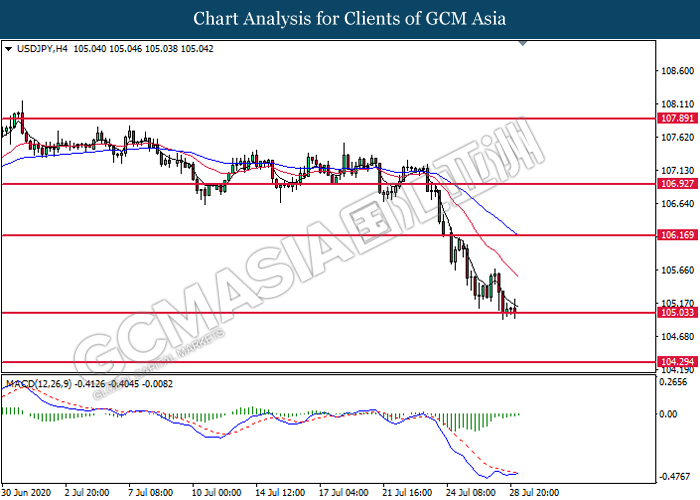Click the 104.294 support price label

coord(677,362)
